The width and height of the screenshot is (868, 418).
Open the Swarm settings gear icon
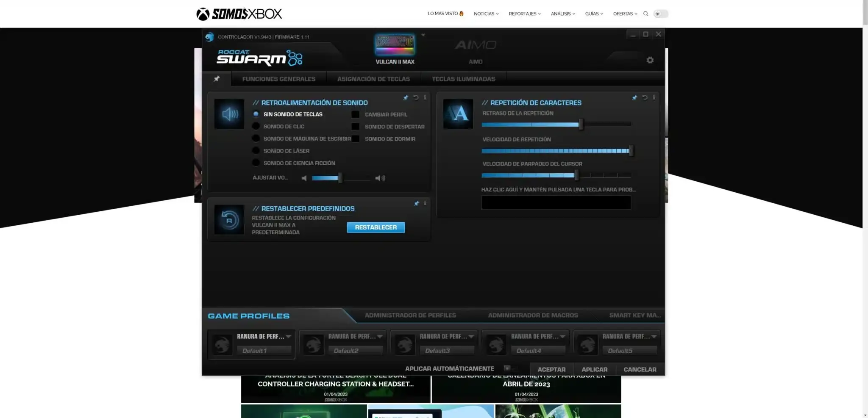click(650, 60)
